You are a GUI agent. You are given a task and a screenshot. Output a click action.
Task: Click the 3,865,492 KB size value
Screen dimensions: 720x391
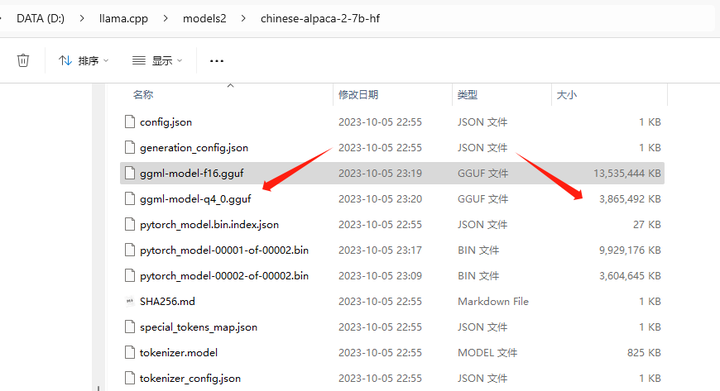tap(630, 199)
